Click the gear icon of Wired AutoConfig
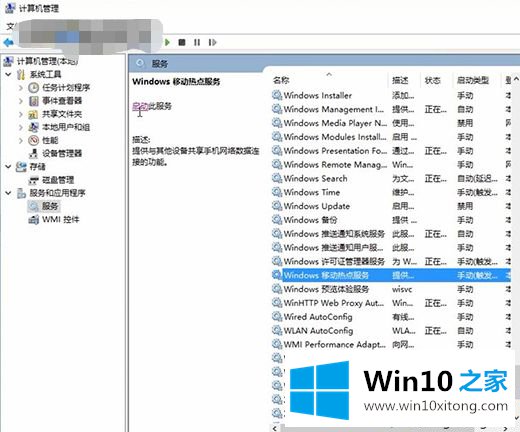Image resolution: width=520 pixels, height=432 pixels. click(x=277, y=317)
